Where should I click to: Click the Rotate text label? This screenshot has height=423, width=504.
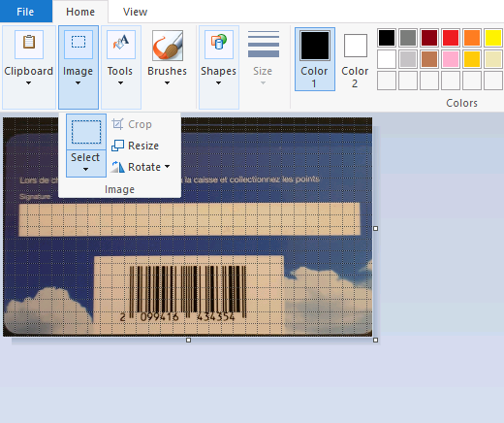(x=144, y=167)
